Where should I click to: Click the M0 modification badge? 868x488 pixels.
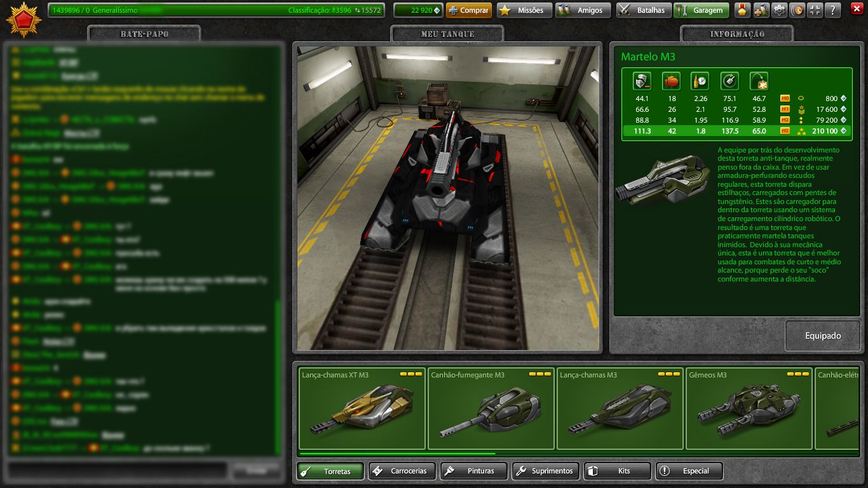pos(785,98)
